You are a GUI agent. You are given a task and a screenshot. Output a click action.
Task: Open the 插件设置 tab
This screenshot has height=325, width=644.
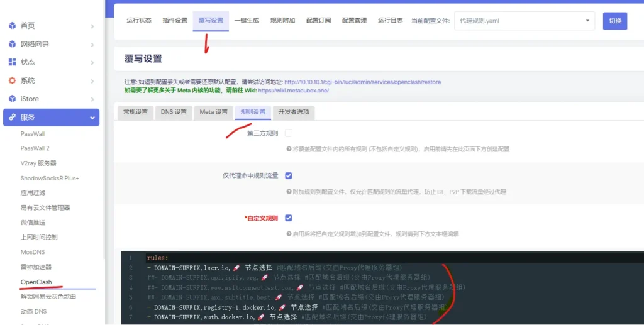(175, 20)
